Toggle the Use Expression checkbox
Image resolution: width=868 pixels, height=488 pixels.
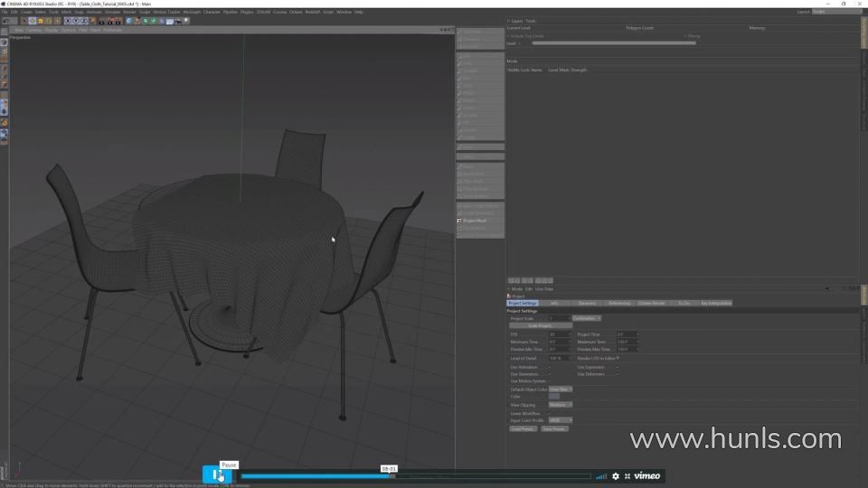click(x=618, y=367)
